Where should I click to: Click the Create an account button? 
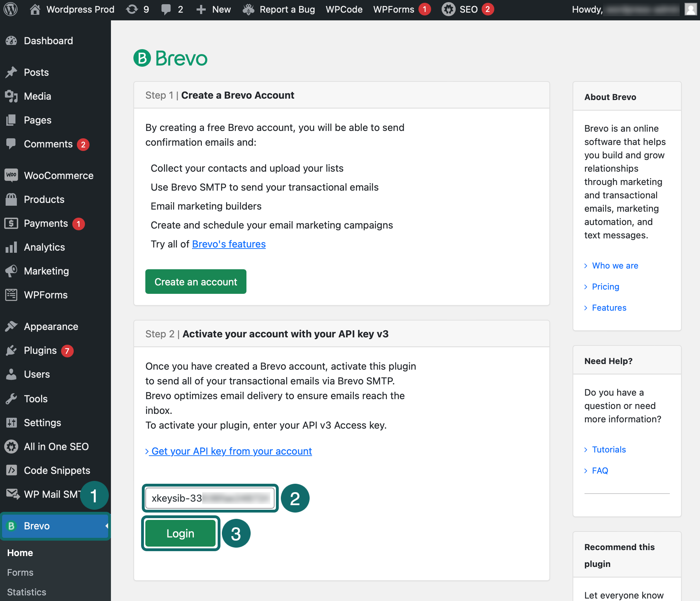click(x=196, y=281)
